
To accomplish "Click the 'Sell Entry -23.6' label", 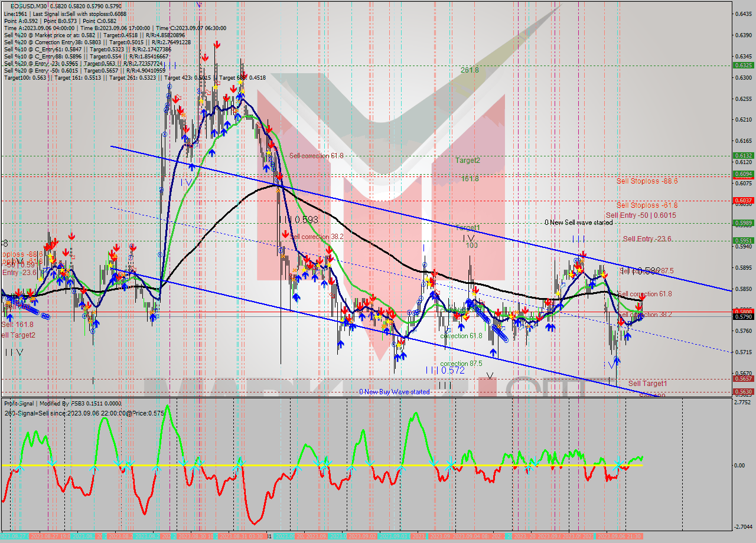I will (647, 239).
